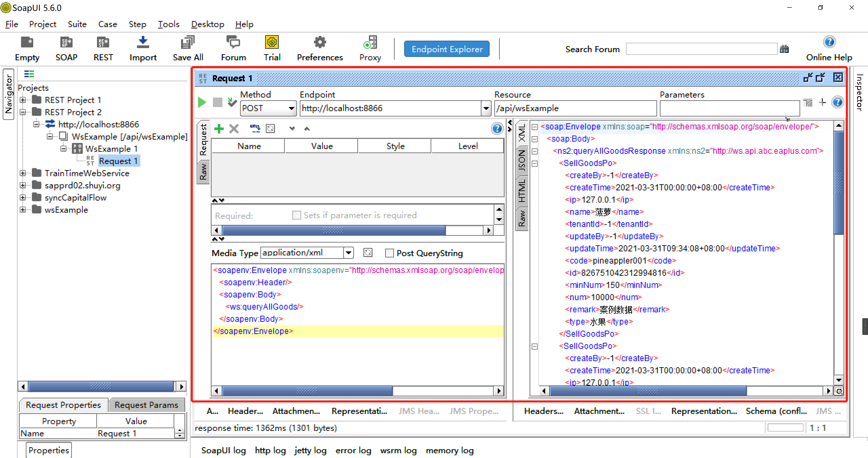This screenshot has height=458, width=868.
Task: Click the Proxy toolbar icon
Action: (x=370, y=43)
